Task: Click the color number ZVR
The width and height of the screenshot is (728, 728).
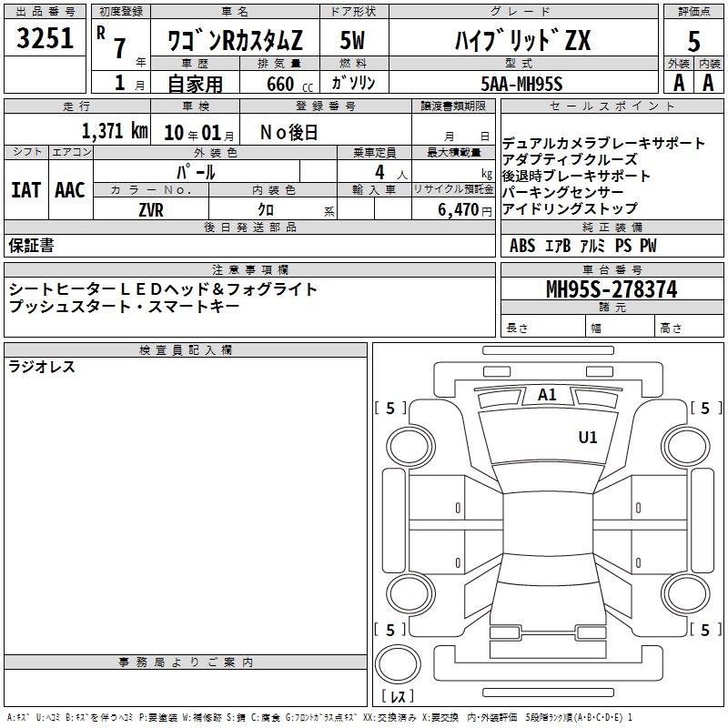Action: pyautogui.click(x=151, y=209)
